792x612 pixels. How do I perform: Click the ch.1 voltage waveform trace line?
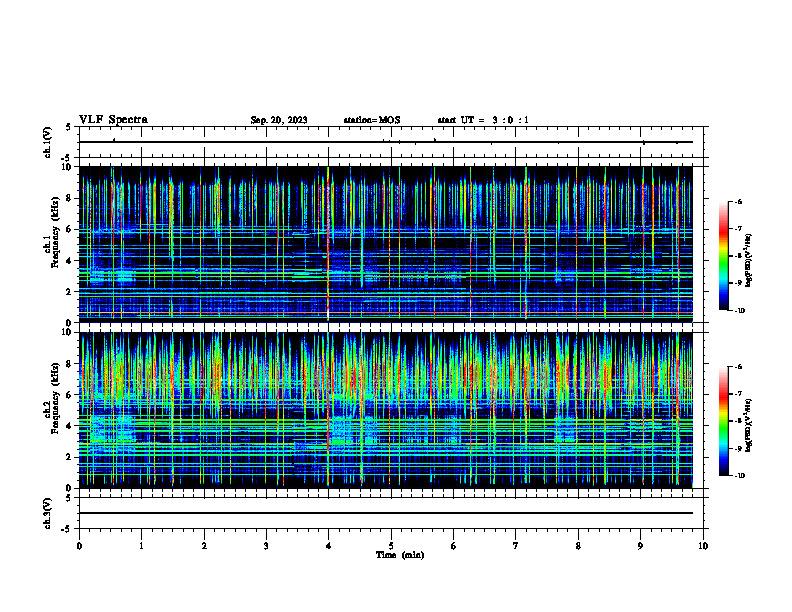click(386, 142)
